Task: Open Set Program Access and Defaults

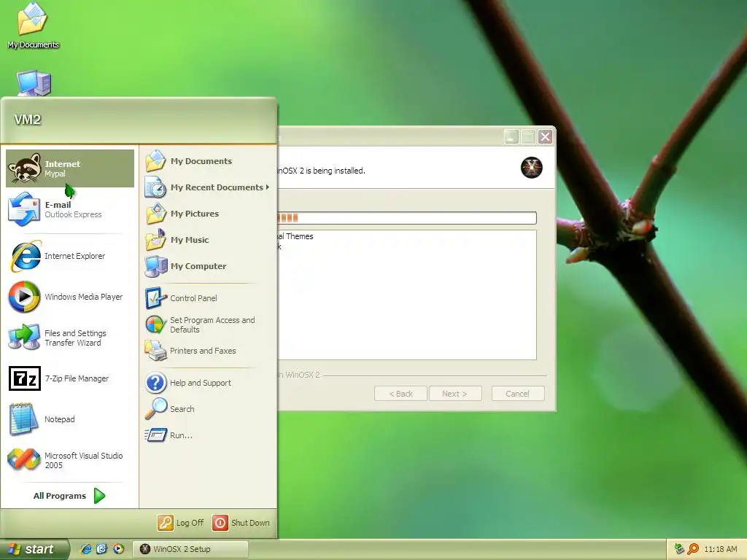Action: click(208, 324)
